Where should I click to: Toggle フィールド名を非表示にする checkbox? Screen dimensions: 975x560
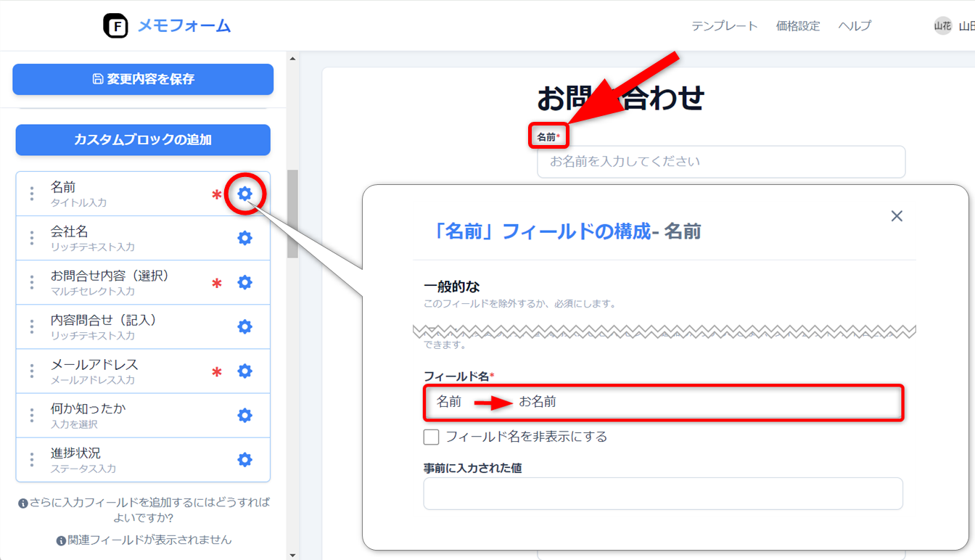click(x=432, y=437)
